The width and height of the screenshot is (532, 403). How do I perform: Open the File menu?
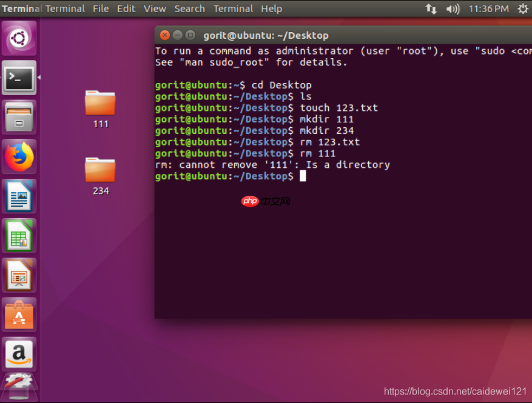tap(101, 8)
